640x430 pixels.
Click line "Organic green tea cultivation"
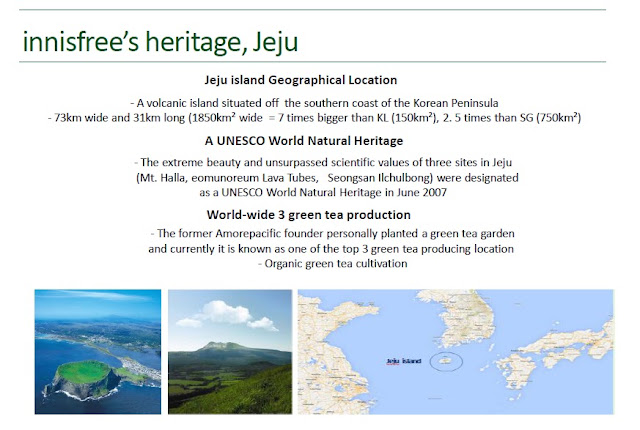pos(333,264)
